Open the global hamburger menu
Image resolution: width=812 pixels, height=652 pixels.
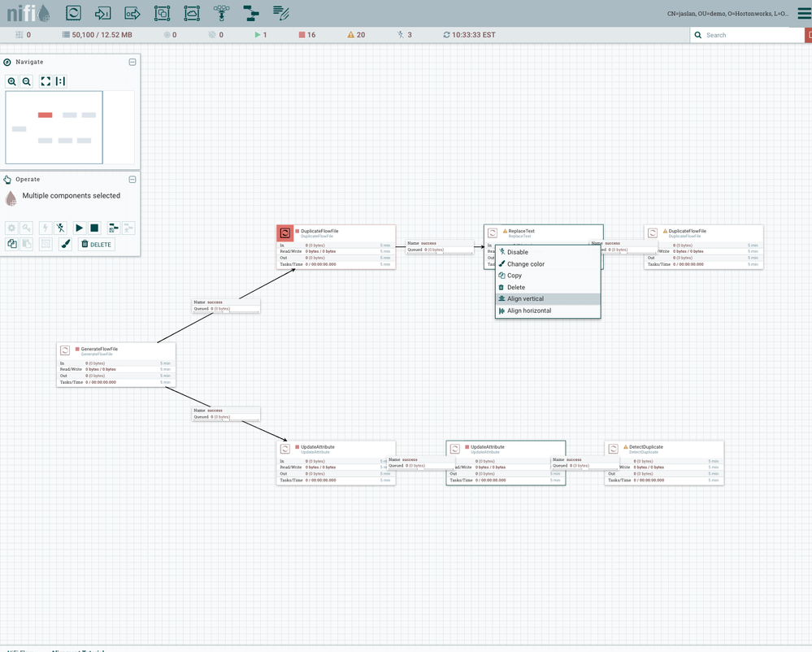pos(803,13)
